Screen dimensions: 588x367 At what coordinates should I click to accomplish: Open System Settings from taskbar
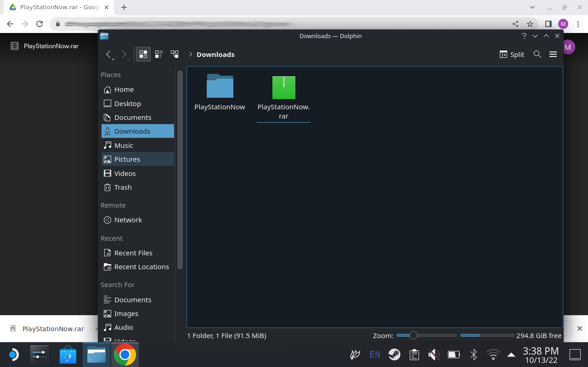[x=40, y=355]
